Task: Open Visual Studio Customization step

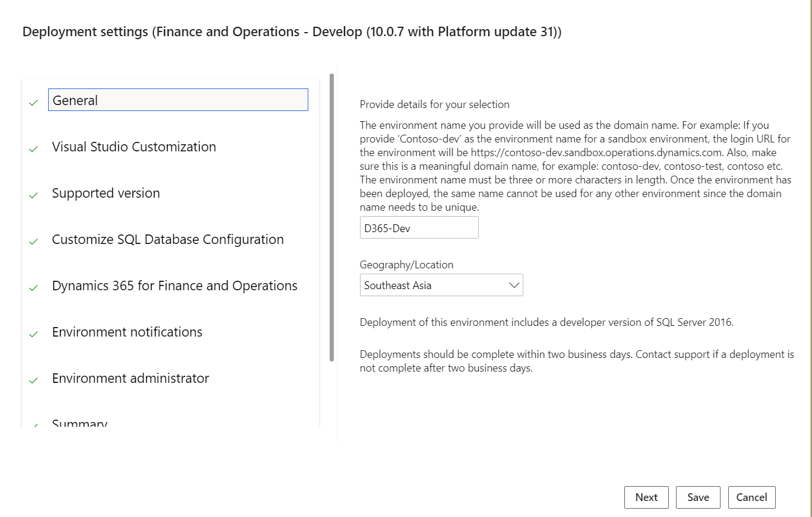Action: [x=134, y=147]
